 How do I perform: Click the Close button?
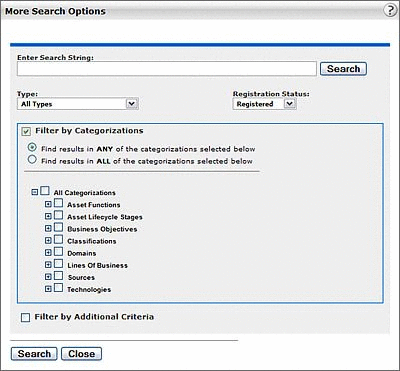click(x=81, y=354)
